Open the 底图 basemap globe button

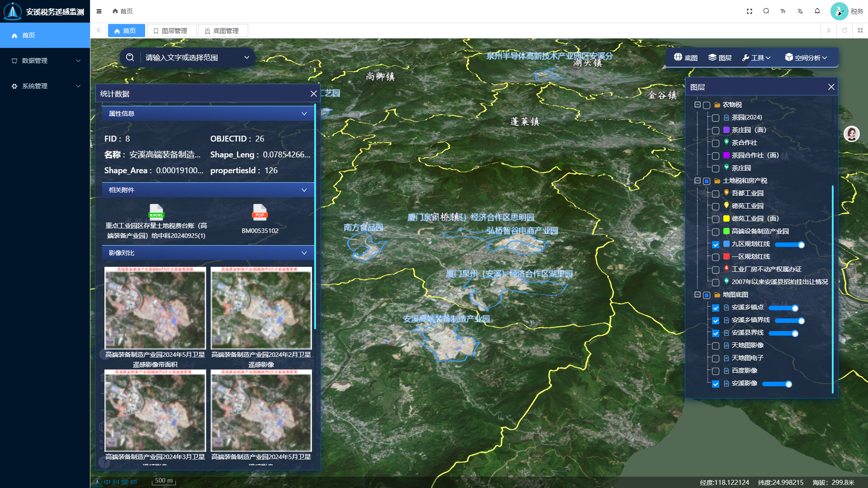coord(685,57)
